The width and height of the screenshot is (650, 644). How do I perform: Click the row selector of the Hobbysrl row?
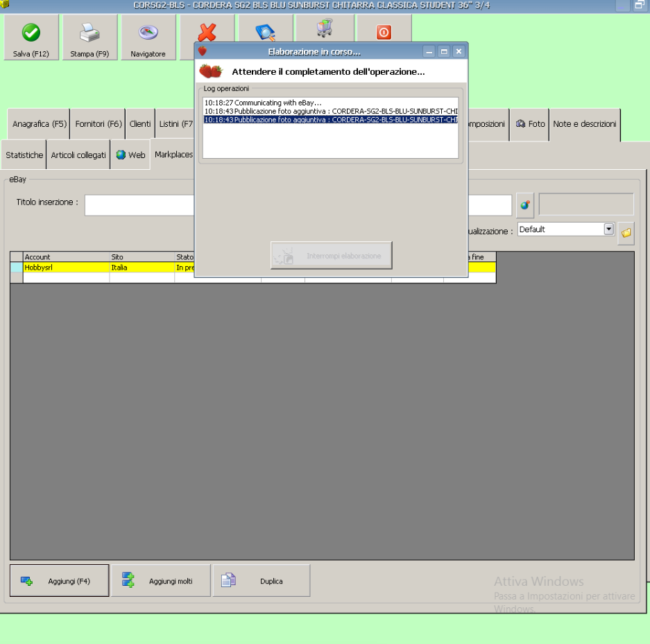(x=17, y=268)
